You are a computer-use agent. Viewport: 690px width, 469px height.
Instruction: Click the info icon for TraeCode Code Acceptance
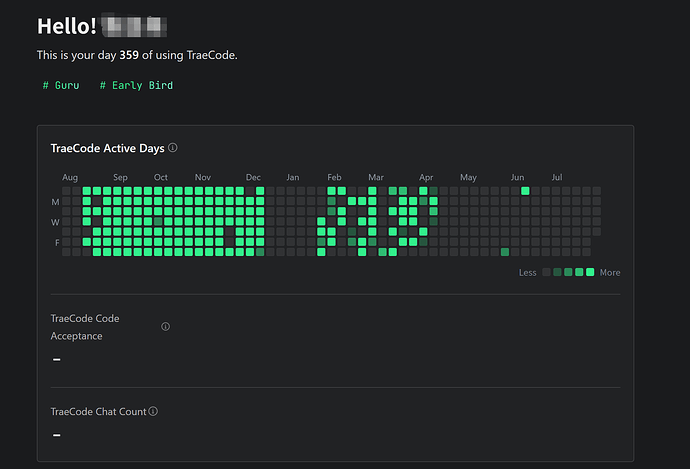coord(165,326)
